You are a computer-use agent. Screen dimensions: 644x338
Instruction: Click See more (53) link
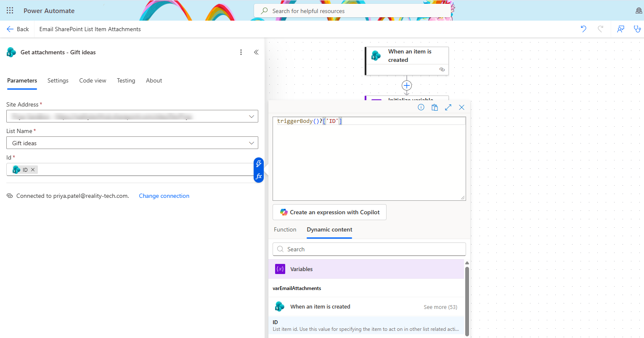(x=440, y=307)
